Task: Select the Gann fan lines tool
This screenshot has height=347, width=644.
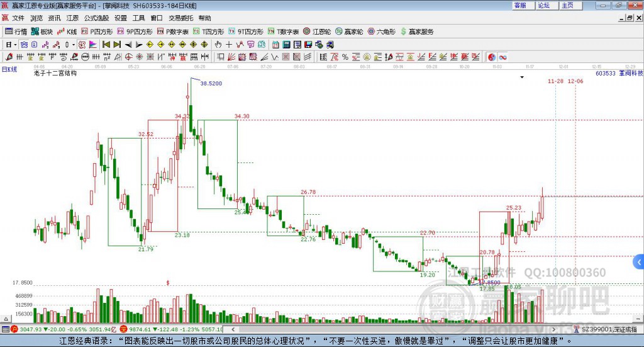Action: pos(231,57)
